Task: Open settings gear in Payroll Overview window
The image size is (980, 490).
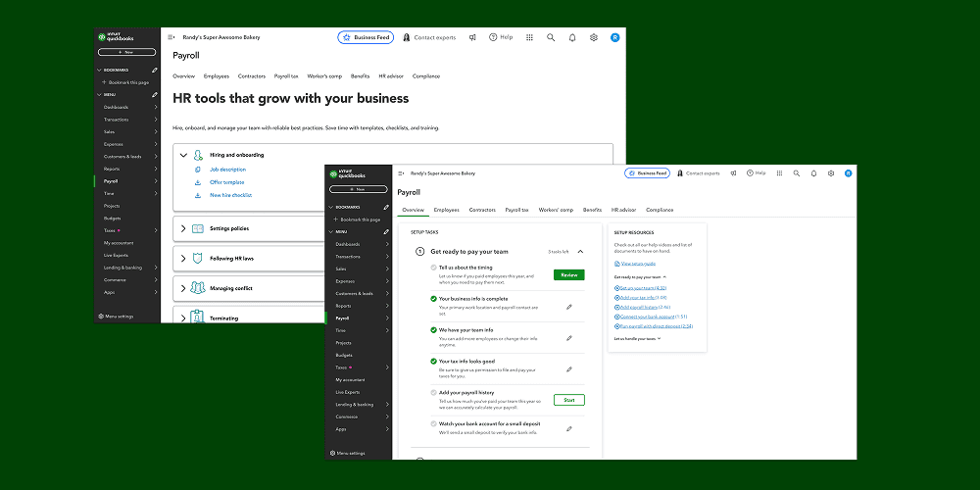Action: coord(831,173)
